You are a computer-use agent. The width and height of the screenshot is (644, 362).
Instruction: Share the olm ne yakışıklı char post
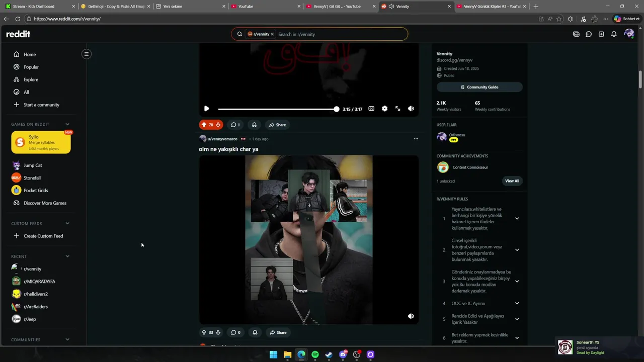[x=278, y=332]
